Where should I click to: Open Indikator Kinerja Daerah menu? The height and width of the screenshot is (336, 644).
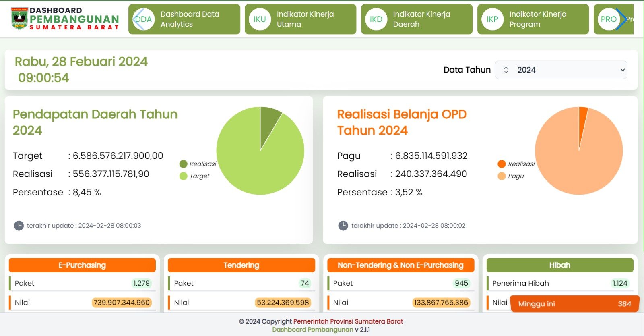click(421, 19)
